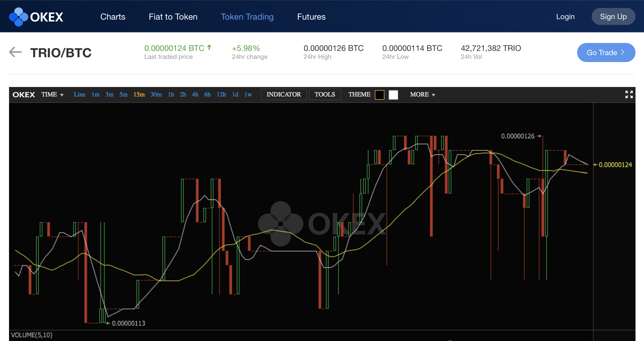
Task: Open the Futures menu item
Action: click(x=311, y=17)
